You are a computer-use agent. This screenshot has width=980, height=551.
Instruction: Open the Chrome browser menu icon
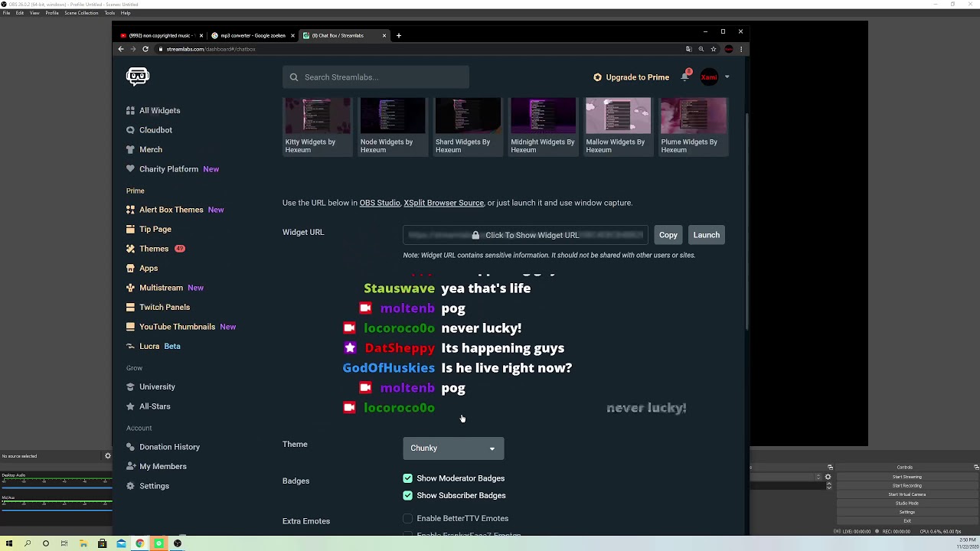[x=740, y=49]
